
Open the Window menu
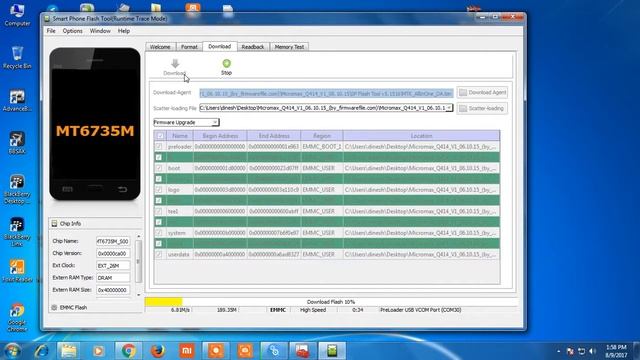click(100, 31)
